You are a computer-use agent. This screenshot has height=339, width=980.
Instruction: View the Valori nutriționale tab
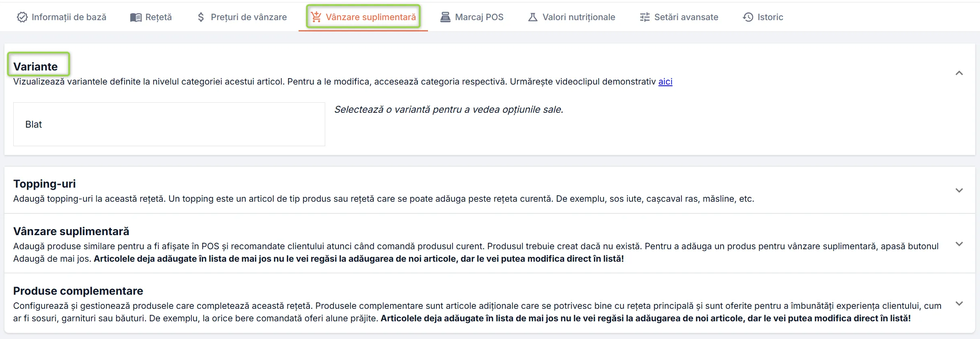click(x=572, y=17)
